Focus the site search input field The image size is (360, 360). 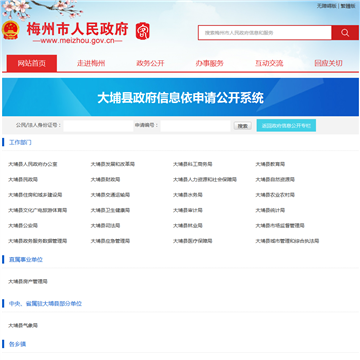tap(265, 33)
